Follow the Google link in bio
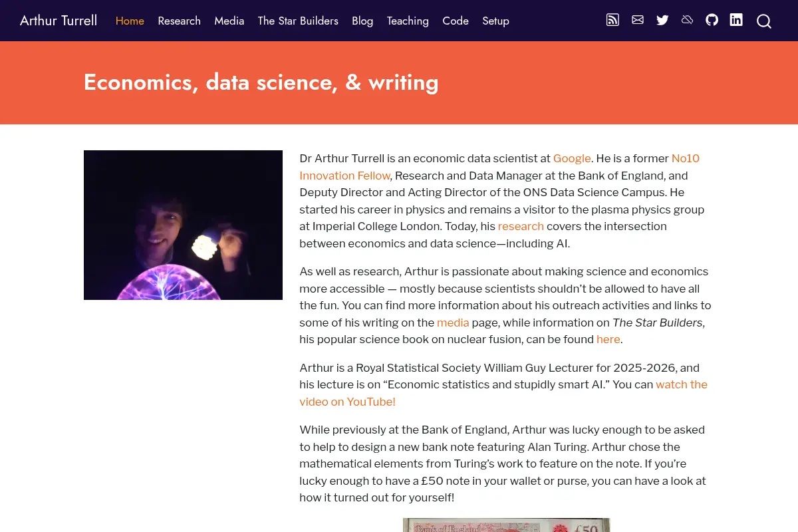798x532 pixels. click(572, 158)
